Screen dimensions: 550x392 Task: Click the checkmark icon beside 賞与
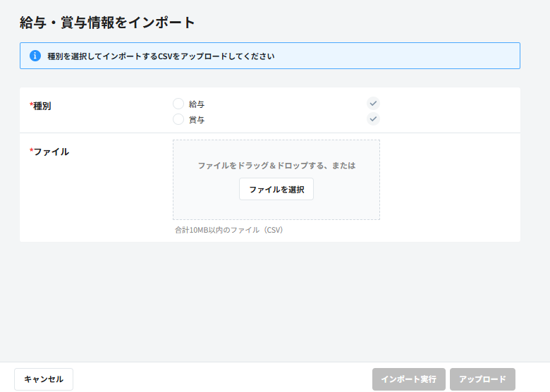(374, 118)
